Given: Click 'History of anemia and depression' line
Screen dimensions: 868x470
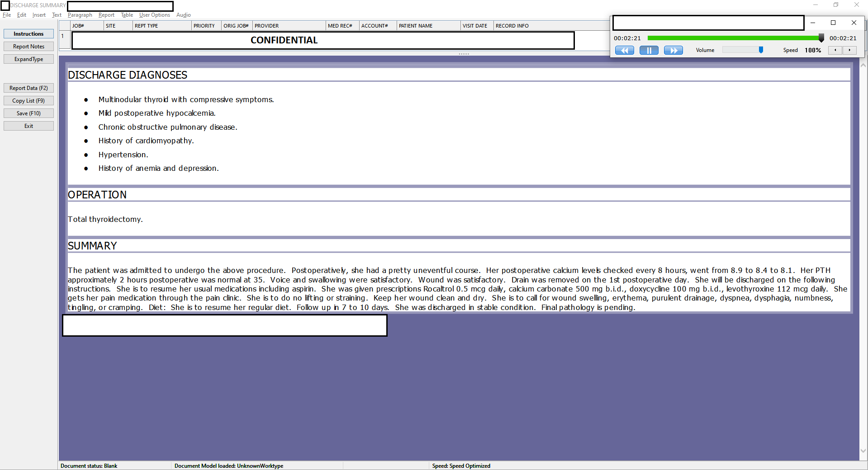Looking at the screenshot, I should [x=158, y=168].
